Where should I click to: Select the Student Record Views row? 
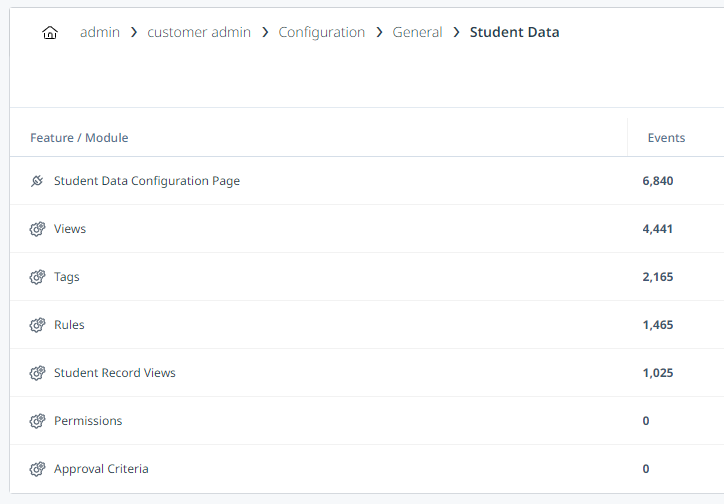[367, 373]
